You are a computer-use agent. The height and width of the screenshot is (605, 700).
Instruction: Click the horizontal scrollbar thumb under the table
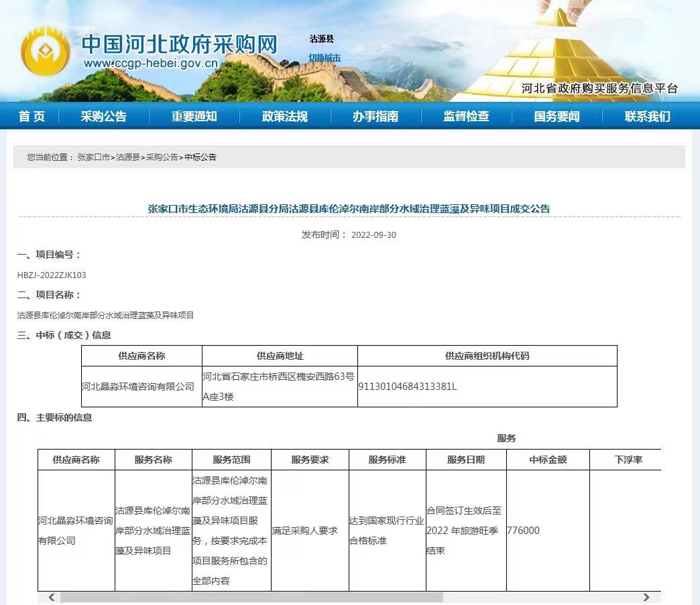tap(252, 597)
